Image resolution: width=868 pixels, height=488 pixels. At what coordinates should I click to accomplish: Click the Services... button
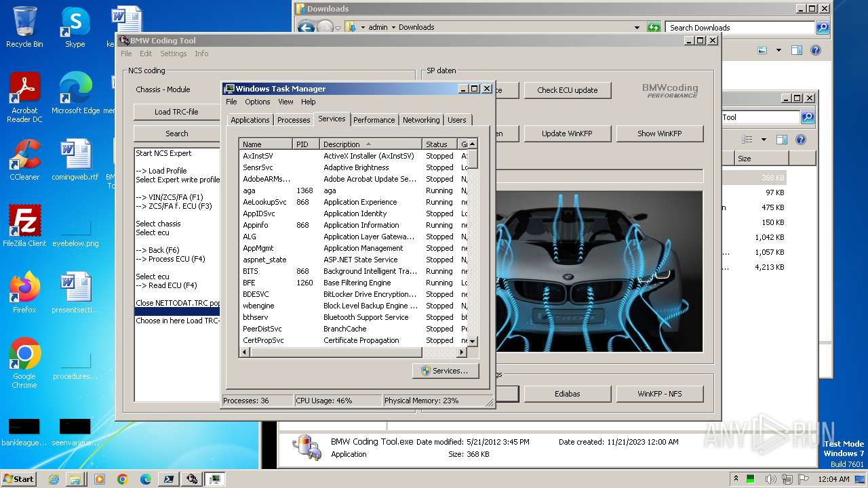[x=445, y=371]
